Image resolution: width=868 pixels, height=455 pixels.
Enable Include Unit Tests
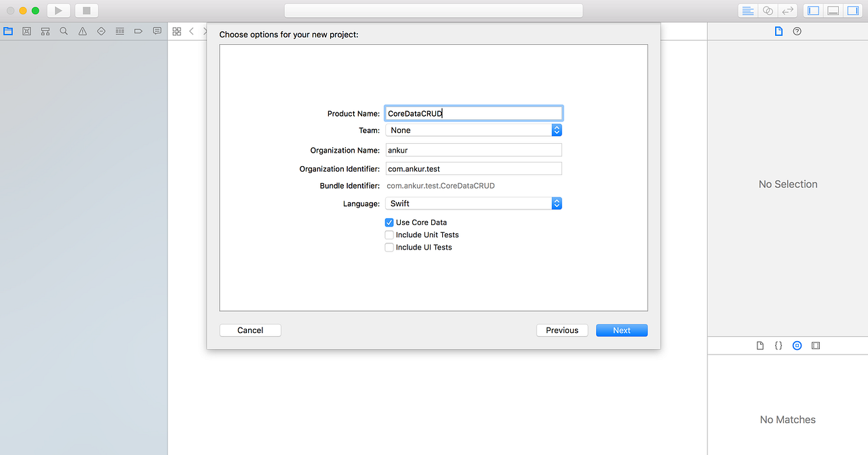pos(389,235)
